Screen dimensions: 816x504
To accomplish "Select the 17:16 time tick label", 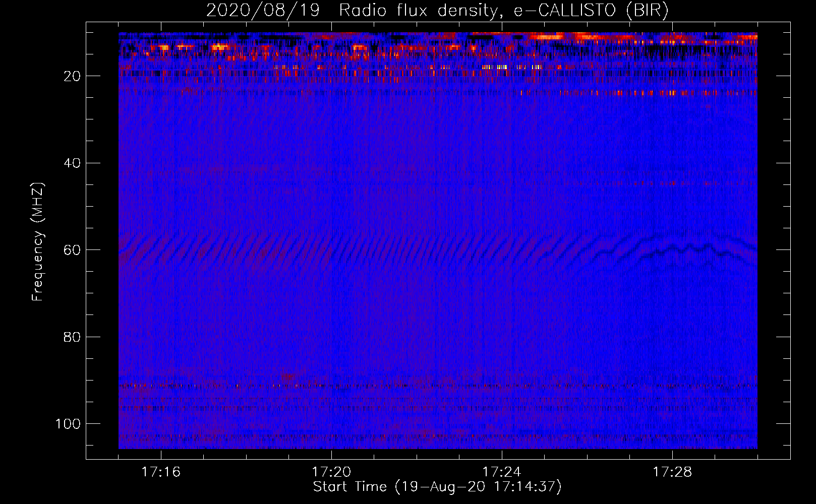I will tap(161, 472).
